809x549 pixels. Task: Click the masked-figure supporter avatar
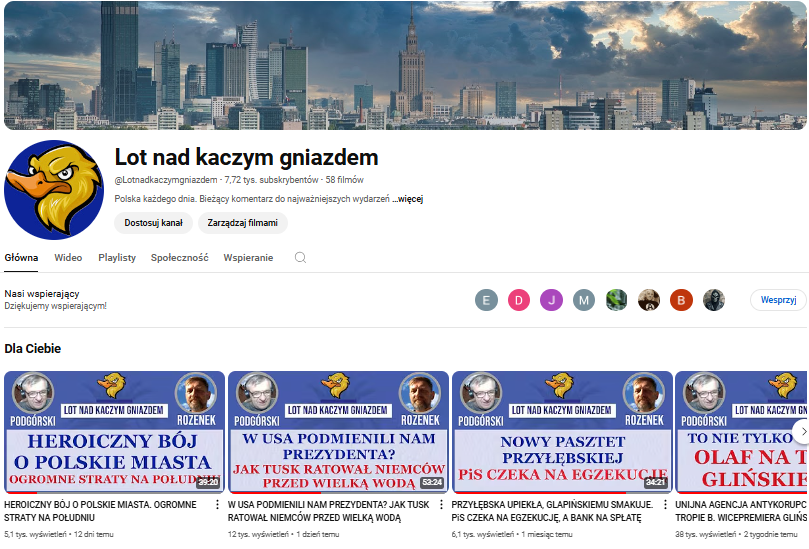(x=714, y=300)
